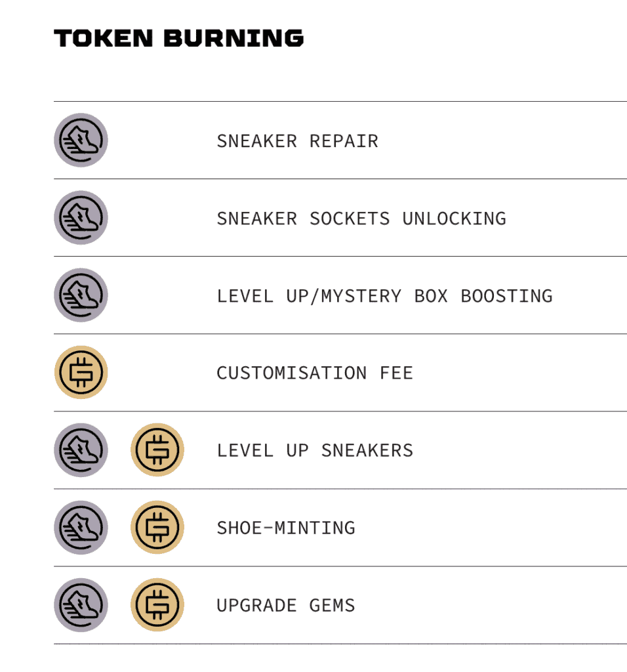
Task: Click the word Boosting in third row
Action: 507,296
